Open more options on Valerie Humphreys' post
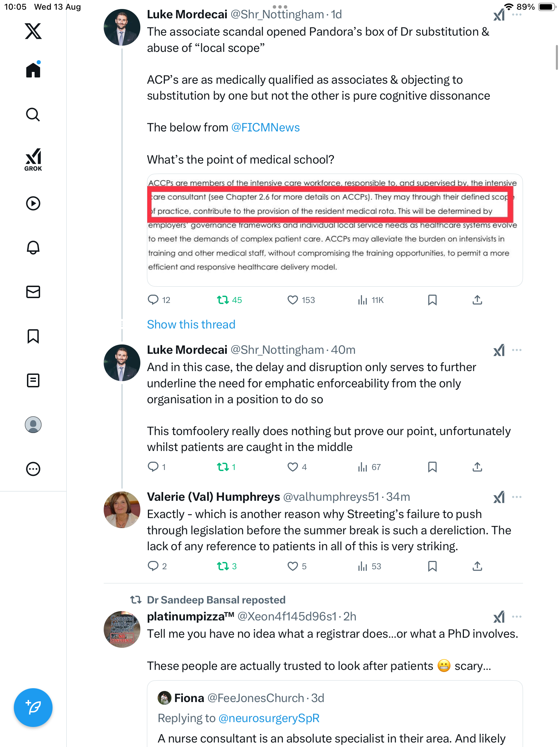The width and height of the screenshot is (560, 747). pyautogui.click(x=516, y=497)
